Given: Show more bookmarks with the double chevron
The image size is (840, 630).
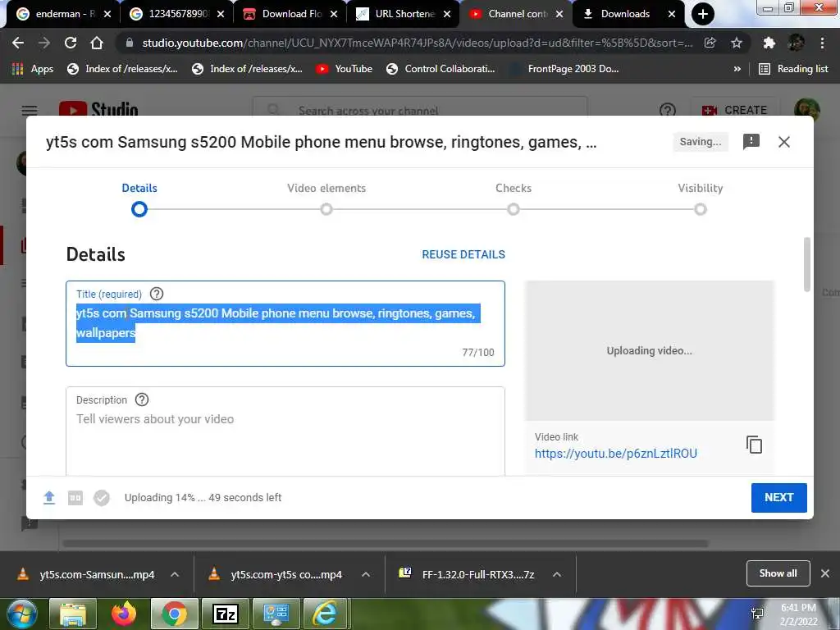Looking at the screenshot, I should (x=737, y=69).
